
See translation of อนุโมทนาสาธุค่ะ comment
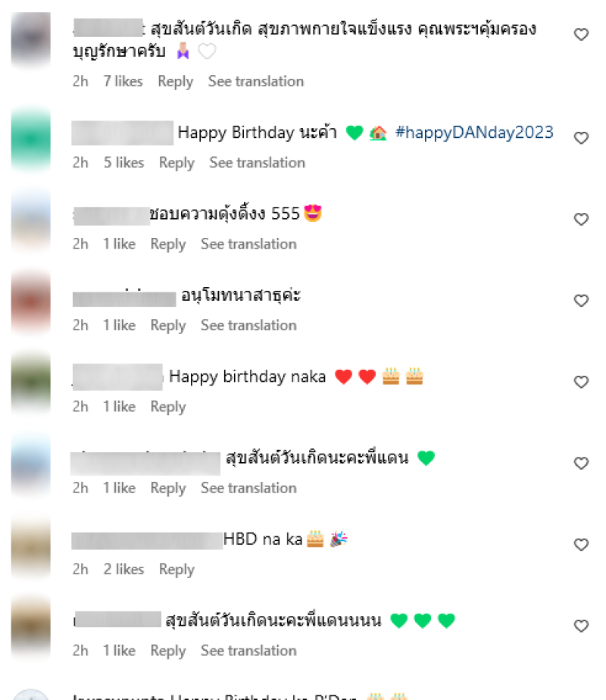248,325
